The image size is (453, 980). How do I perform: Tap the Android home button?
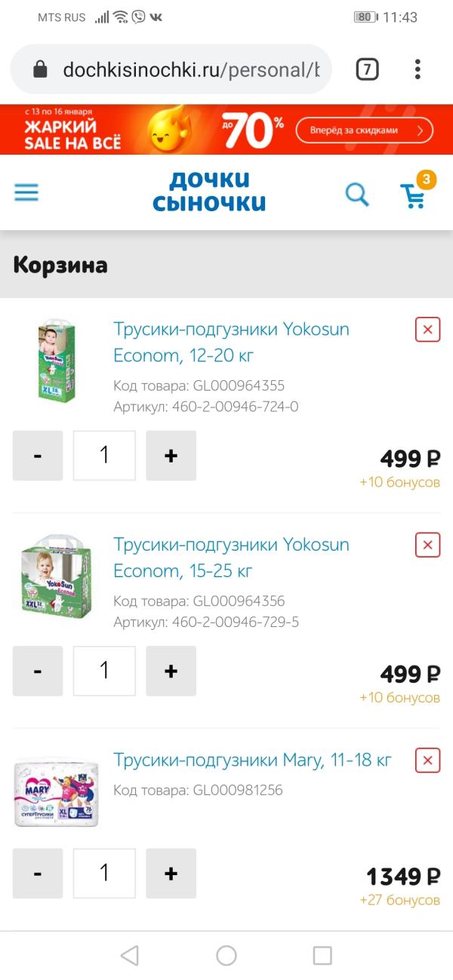tap(226, 956)
